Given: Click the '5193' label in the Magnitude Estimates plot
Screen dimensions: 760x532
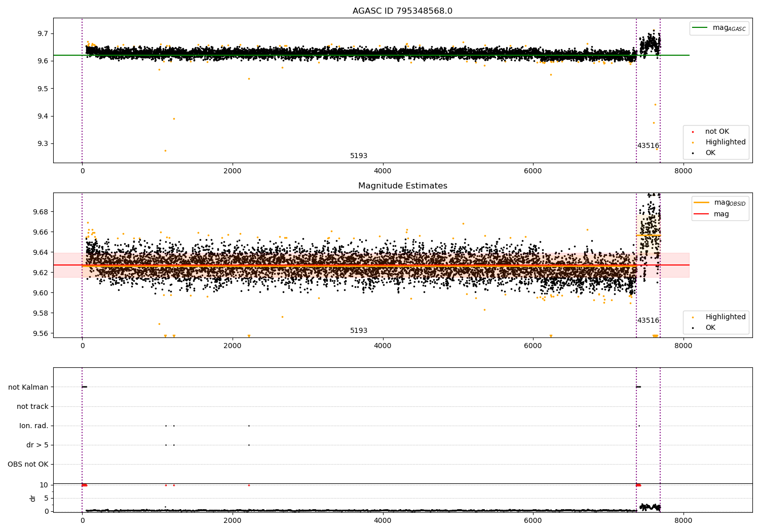Looking at the screenshot, I should click(x=359, y=331).
